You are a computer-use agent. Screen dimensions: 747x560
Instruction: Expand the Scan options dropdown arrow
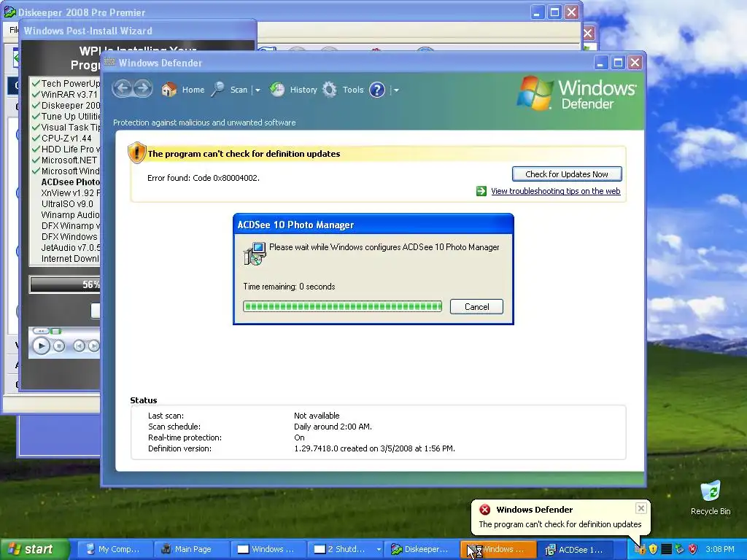click(258, 90)
